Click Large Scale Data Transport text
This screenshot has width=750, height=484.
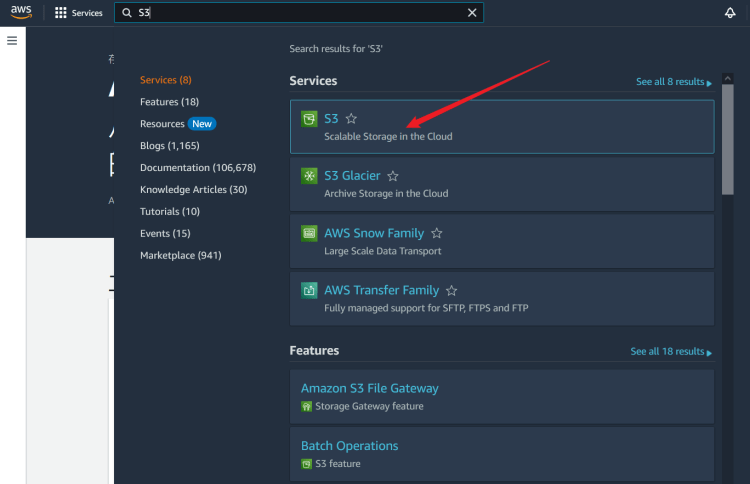coord(383,251)
